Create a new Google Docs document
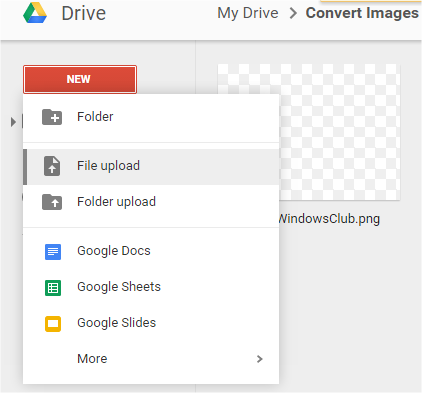422x393 pixels. click(114, 251)
